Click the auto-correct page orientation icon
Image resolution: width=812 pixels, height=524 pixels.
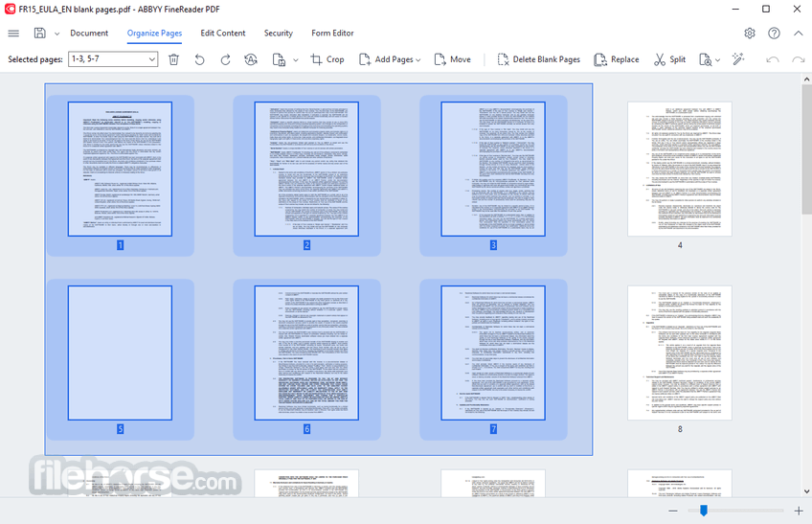(x=251, y=59)
